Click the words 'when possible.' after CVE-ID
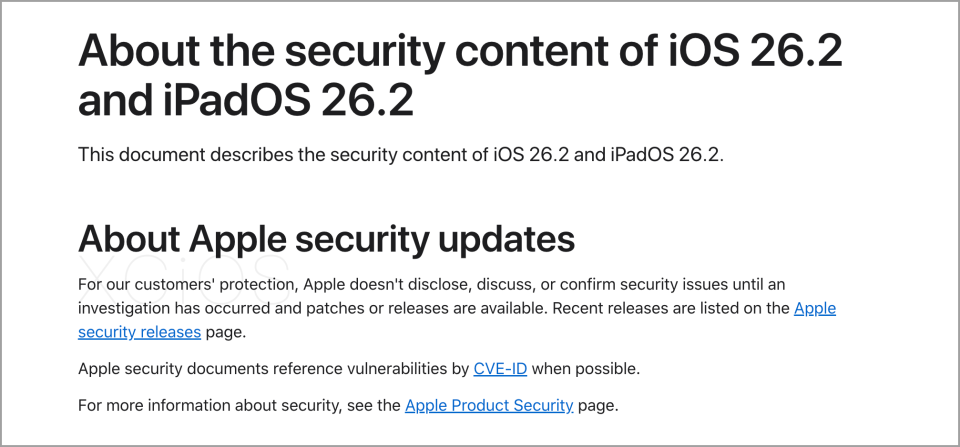 [585, 369]
